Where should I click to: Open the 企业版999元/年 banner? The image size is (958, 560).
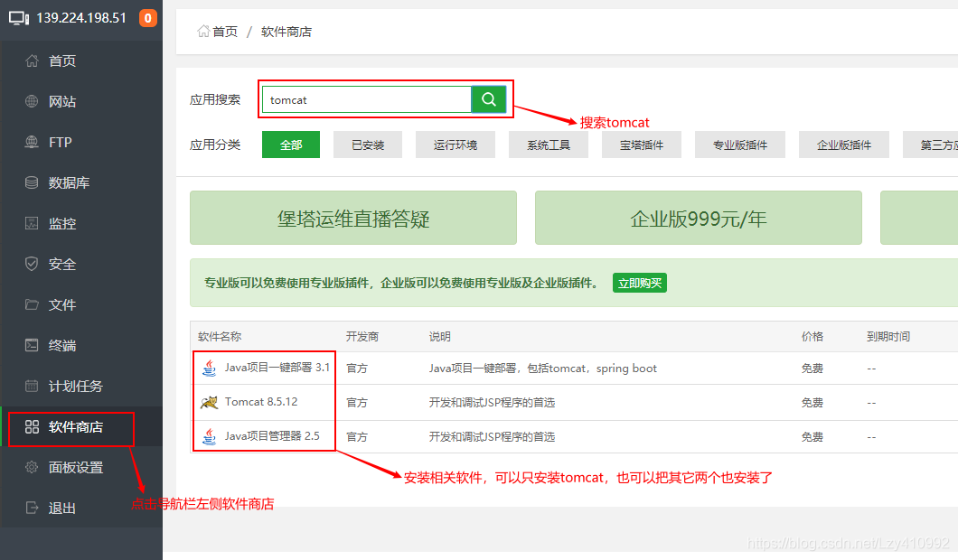pos(699,218)
